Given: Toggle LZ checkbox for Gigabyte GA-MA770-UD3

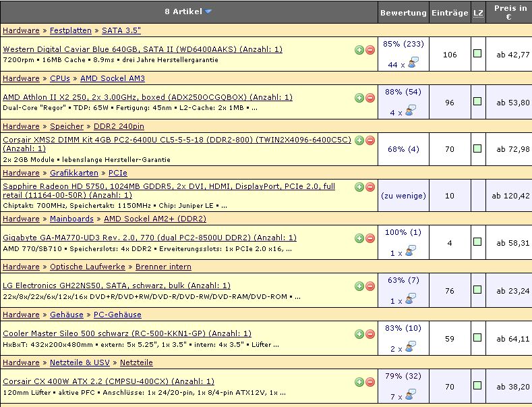Looking at the screenshot, I should [x=477, y=242].
